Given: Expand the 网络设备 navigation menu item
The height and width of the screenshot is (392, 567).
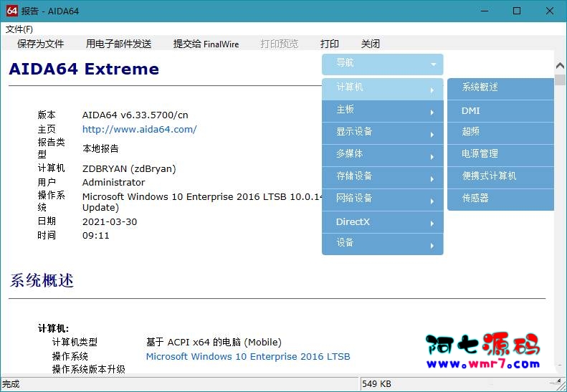Looking at the screenshot, I should pyautogui.click(x=383, y=200).
